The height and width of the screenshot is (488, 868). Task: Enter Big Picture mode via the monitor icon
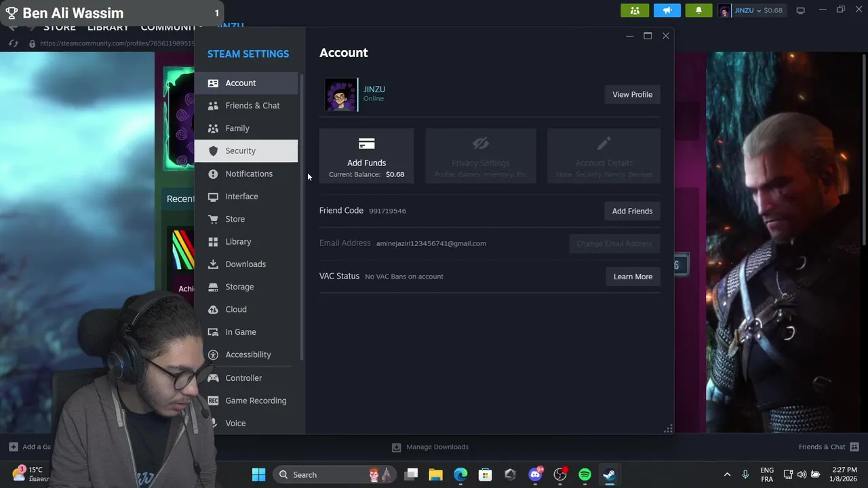(x=800, y=10)
